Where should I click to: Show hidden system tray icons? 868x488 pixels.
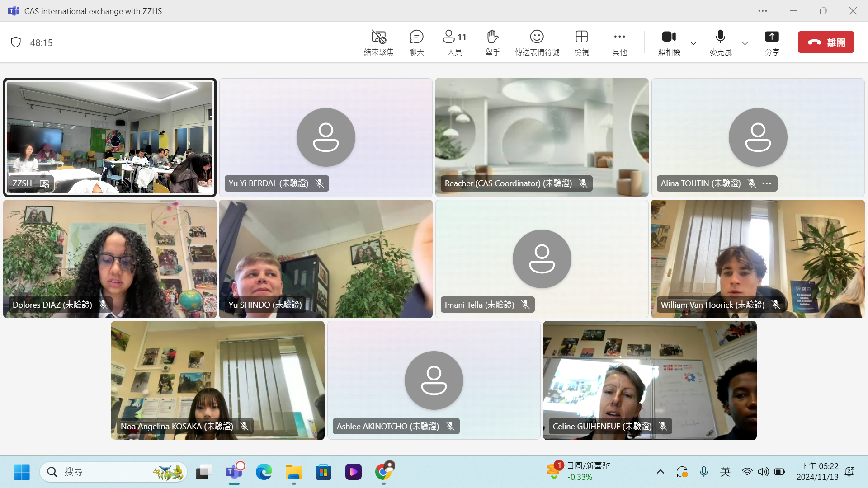(x=660, y=472)
